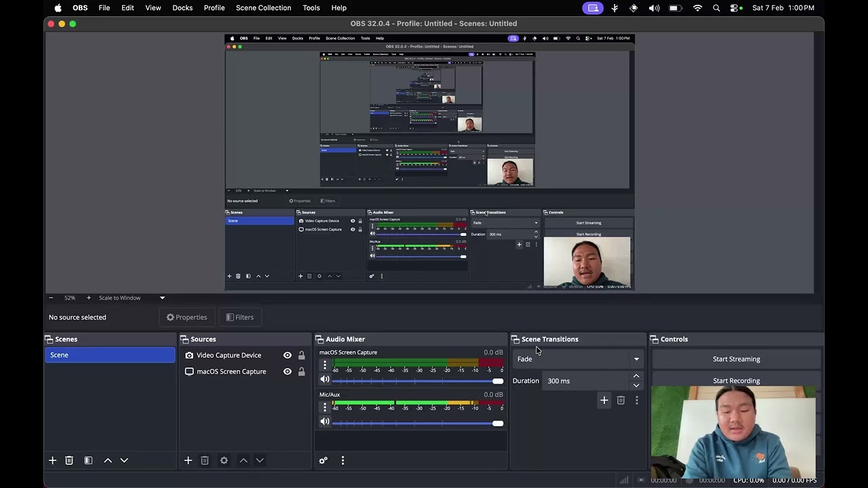Click Video Capture Device camera icon
The image size is (868, 488).
[189, 355]
